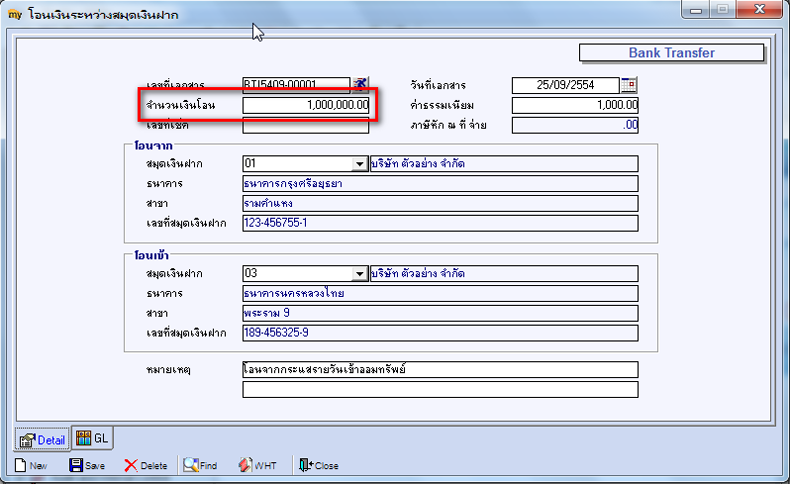Click the fee field showing 1,000.00
The width and height of the screenshot is (790, 484).
(x=575, y=105)
